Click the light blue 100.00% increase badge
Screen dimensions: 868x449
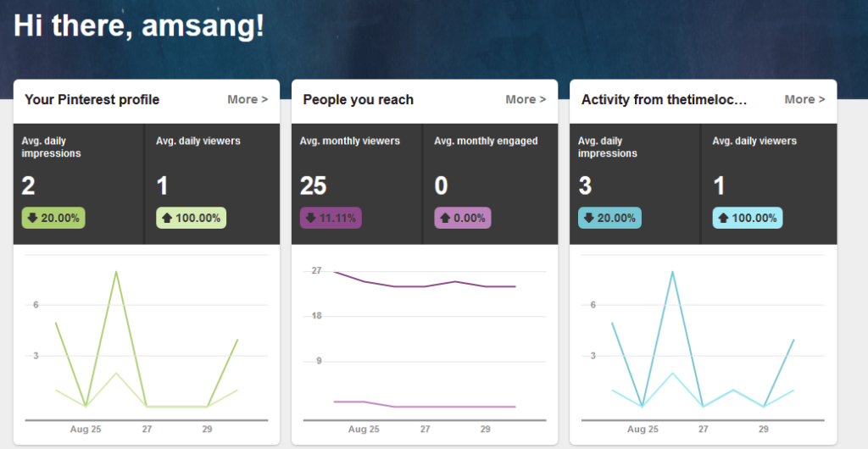(x=748, y=218)
